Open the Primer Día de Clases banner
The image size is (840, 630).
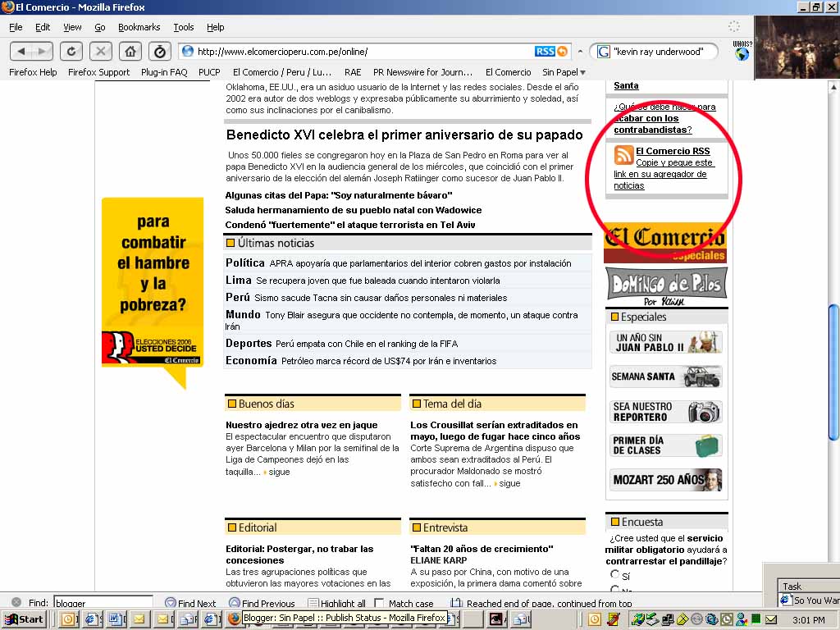click(x=666, y=445)
